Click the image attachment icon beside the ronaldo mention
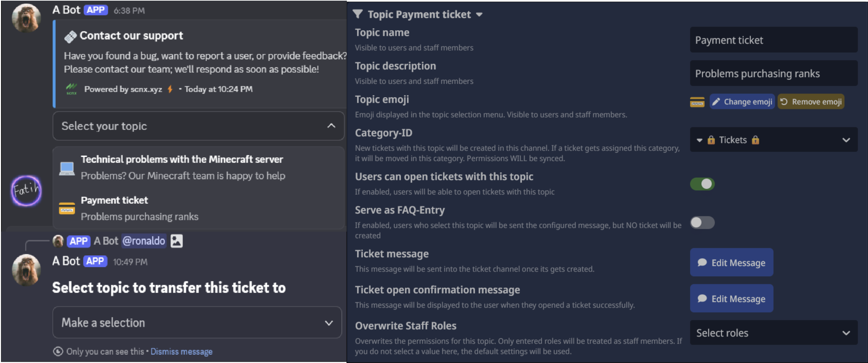Viewport: 868px width, 363px height. click(x=176, y=241)
